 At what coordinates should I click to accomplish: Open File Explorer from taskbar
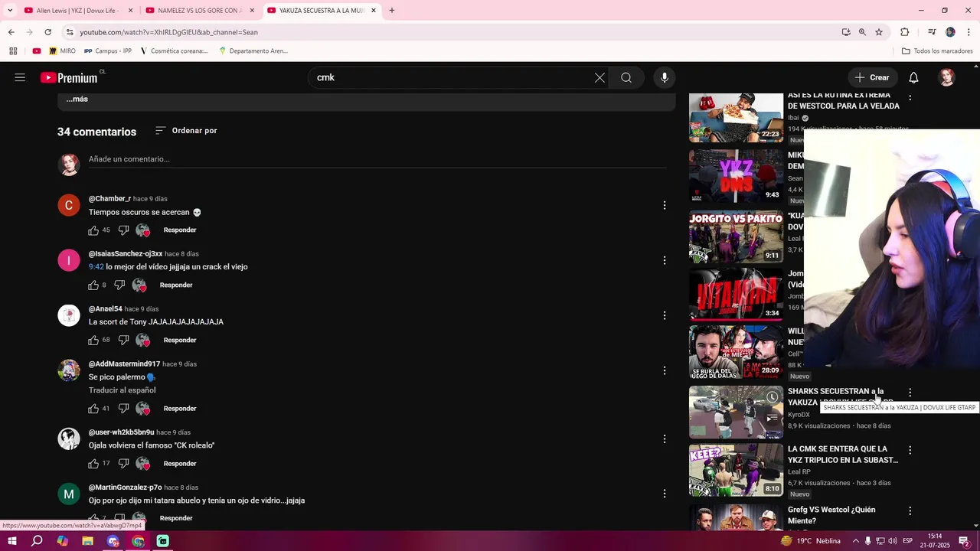click(x=87, y=541)
